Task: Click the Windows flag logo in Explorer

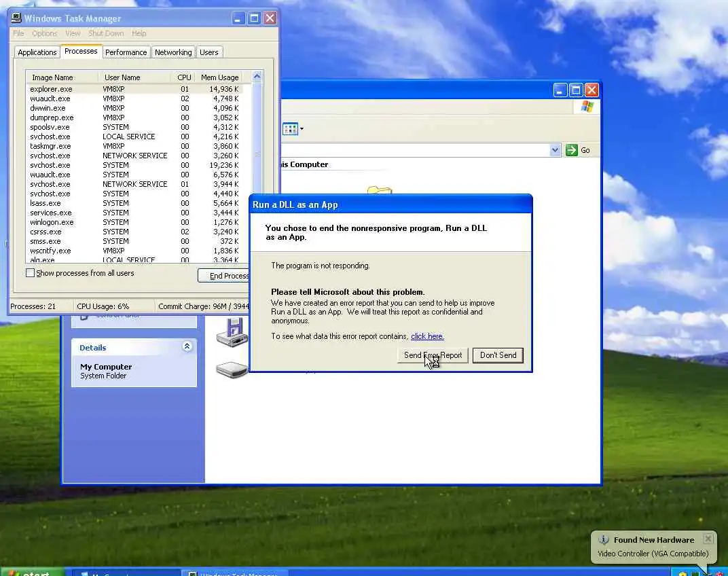Action: tap(587, 107)
